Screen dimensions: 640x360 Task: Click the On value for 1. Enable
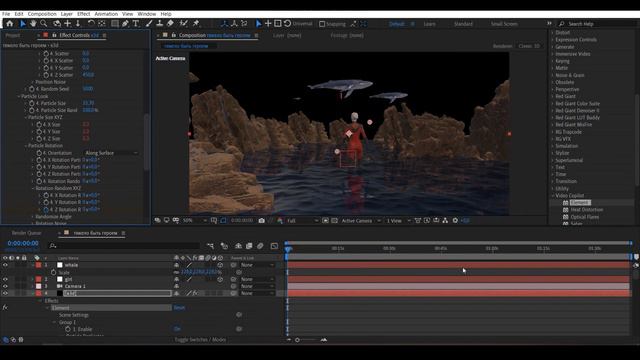(x=177, y=329)
